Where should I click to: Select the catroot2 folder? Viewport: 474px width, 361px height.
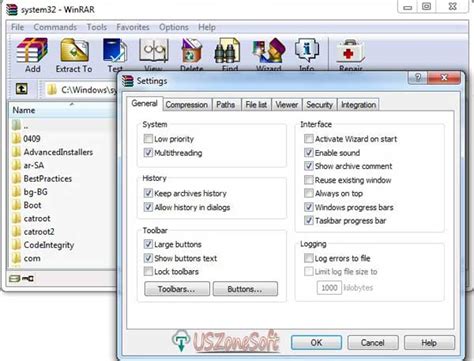(x=33, y=231)
